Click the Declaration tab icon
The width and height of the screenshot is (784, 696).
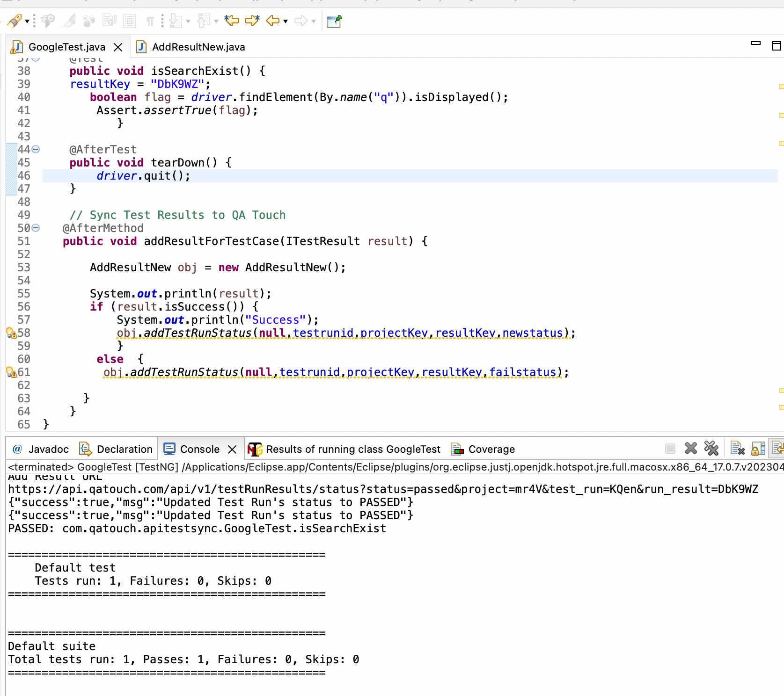point(85,449)
